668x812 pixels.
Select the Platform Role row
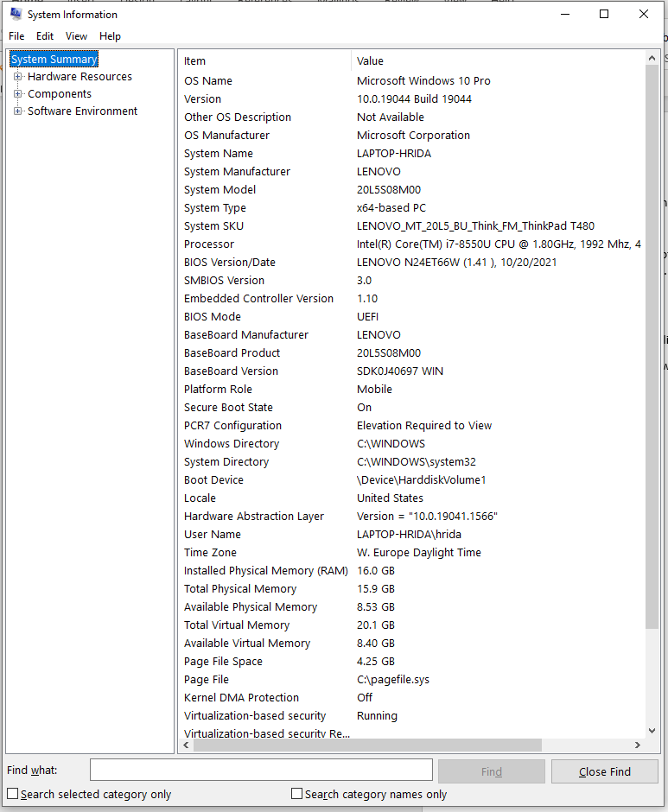tap(412, 389)
